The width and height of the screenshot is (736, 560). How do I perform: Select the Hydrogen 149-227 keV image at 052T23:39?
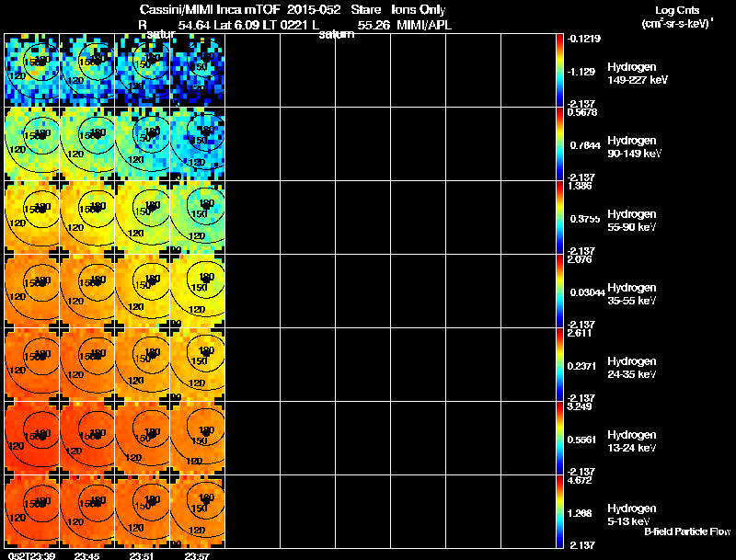32,70
